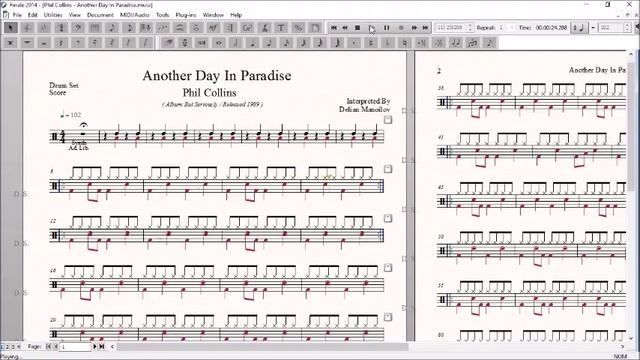Select the Selection arrow tool

[x=10, y=28]
